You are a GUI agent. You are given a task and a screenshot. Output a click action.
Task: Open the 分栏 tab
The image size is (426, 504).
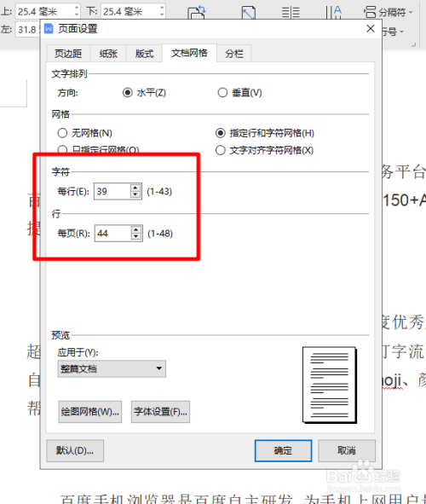tap(234, 54)
